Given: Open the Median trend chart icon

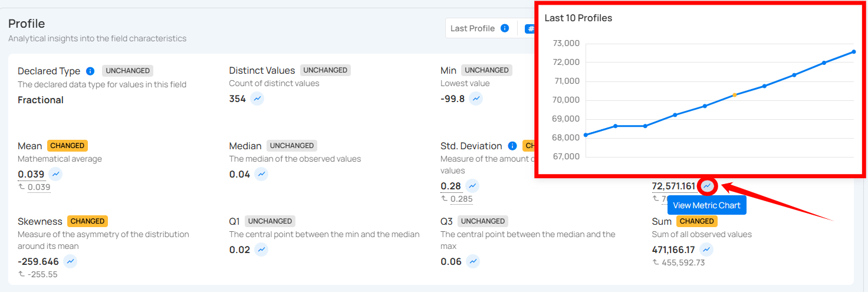Looking at the screenshot, I should click(x=261, y=174).
